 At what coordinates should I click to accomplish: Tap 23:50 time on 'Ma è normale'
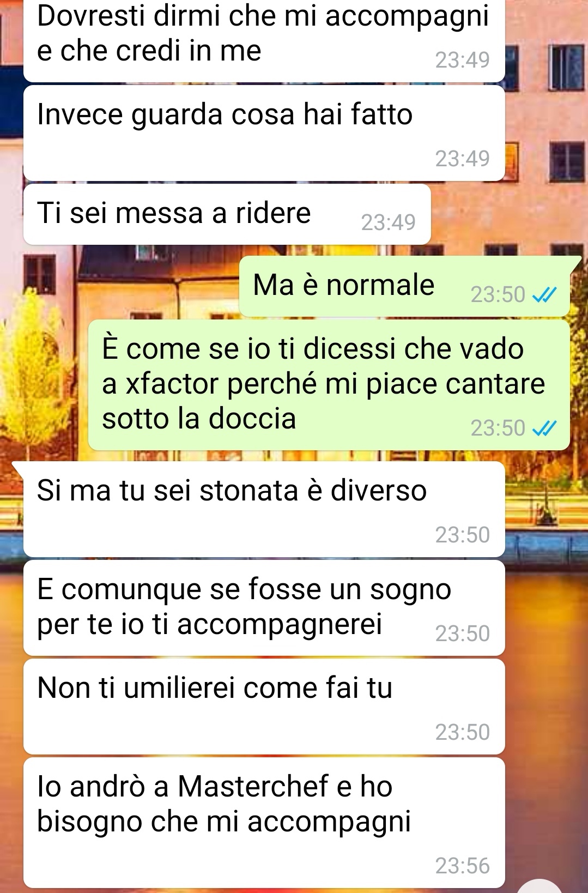(498, 294)
